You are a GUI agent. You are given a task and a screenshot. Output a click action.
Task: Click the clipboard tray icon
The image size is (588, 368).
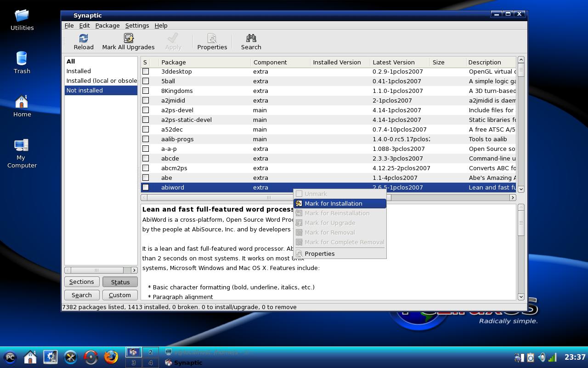click(531, 357)
